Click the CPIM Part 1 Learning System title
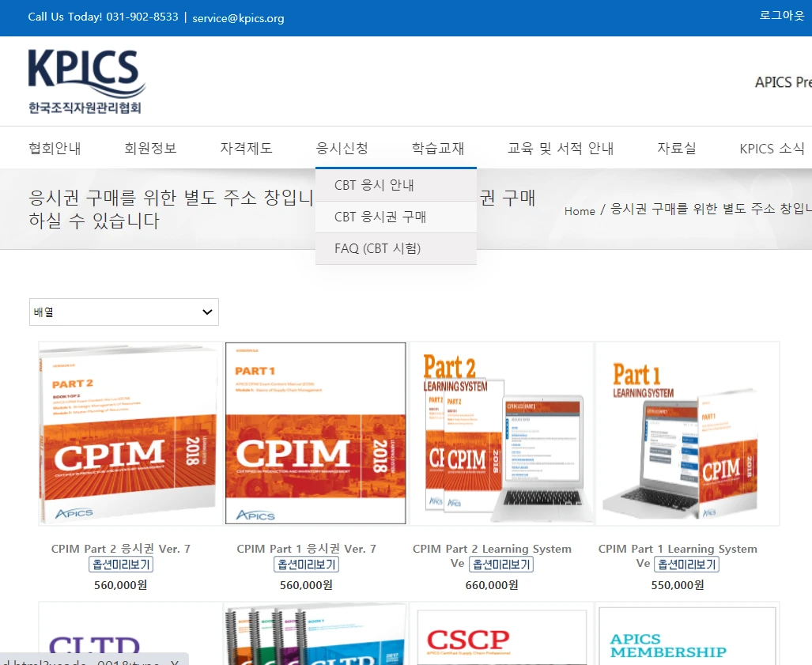This screenshot has height=665, width=812. [678, 549]
